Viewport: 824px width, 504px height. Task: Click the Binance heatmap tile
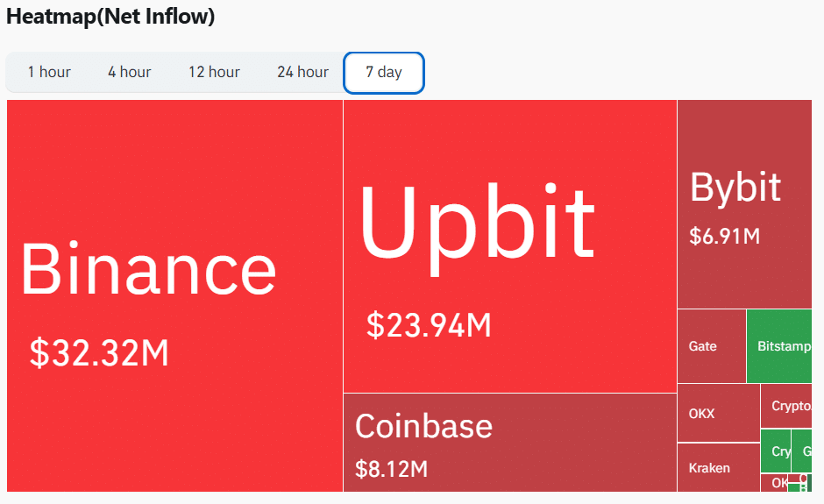click(174, 296)
